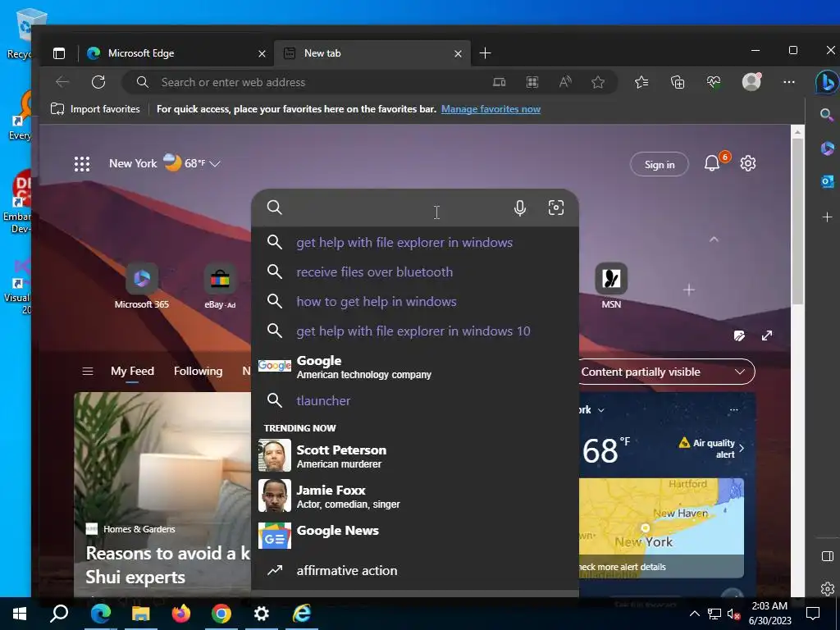The height and width of the screenshot is (630, 840).
Task: Open Settings and more ellipsis menu
Action: click(x=788, y=82)
